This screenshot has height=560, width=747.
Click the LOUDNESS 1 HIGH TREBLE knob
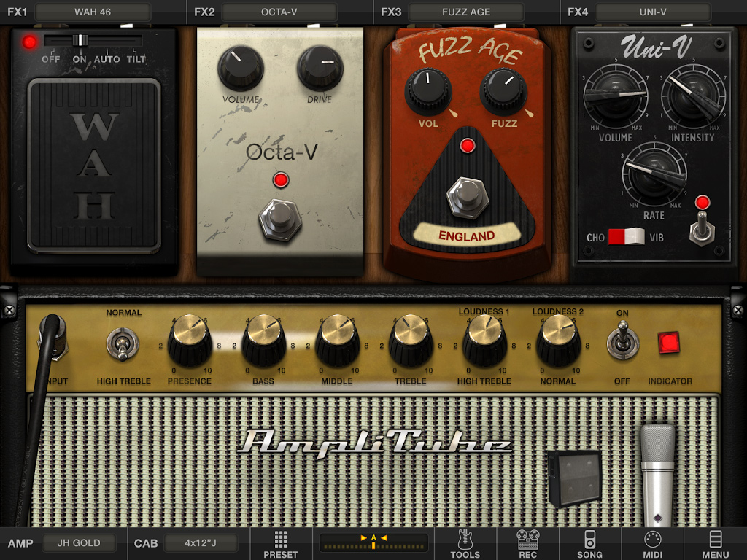(484, 340)
